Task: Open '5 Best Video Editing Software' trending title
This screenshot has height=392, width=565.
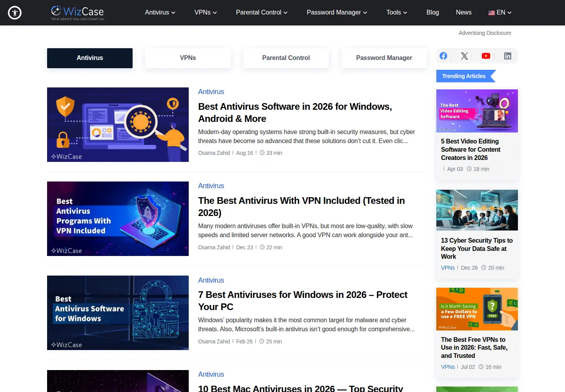Action: point(470,149)
